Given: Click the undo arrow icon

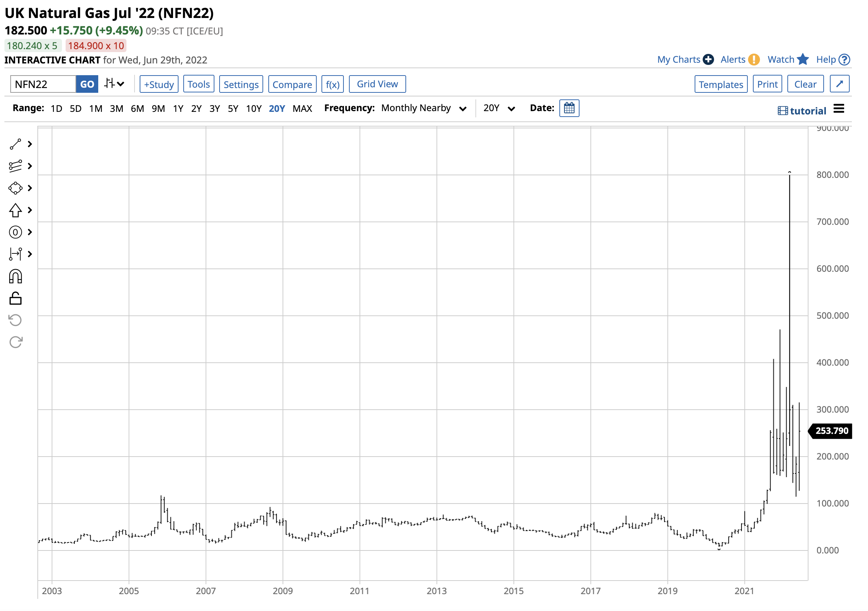Looking at the screenshot, I should click(x=15, y=321).
